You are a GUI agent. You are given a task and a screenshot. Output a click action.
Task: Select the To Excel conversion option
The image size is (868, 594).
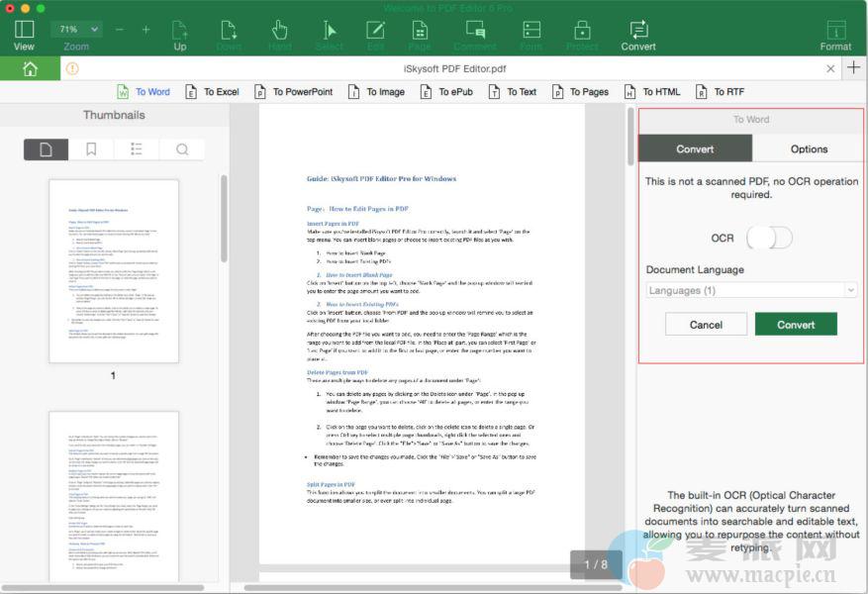click(x=210, y=92)
